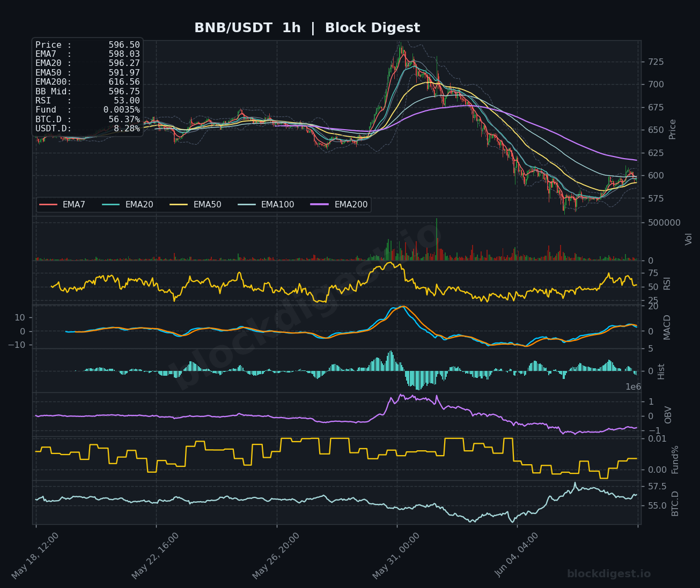This screenshot has width=700, height=588.
Task: Click the May 26, 20:00 date label
Action: 276,556
